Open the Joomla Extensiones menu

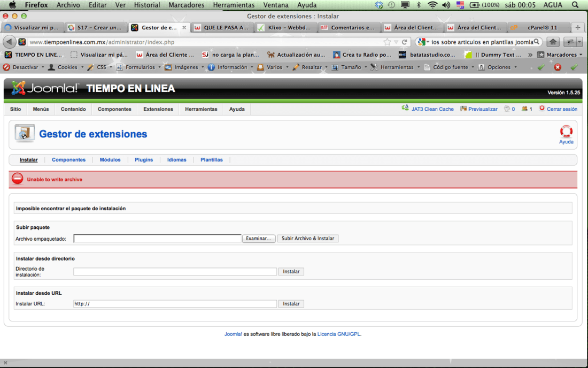[158, 109]
